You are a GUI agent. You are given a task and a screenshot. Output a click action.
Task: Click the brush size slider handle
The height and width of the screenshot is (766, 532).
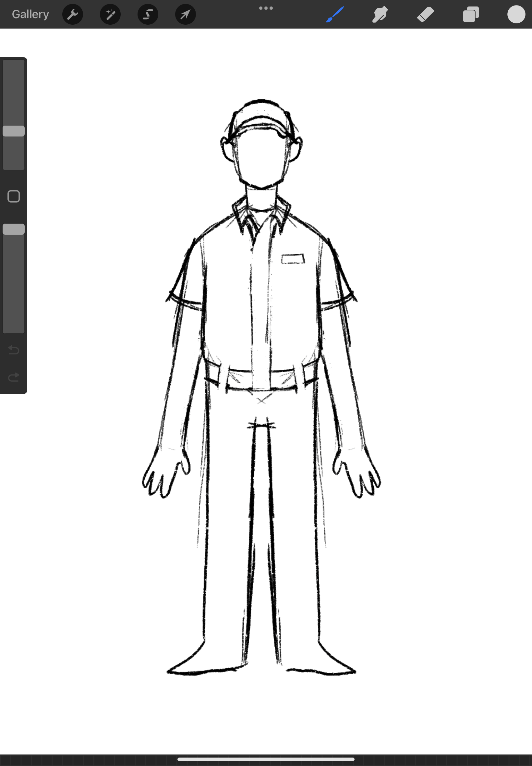click(14, 131)
